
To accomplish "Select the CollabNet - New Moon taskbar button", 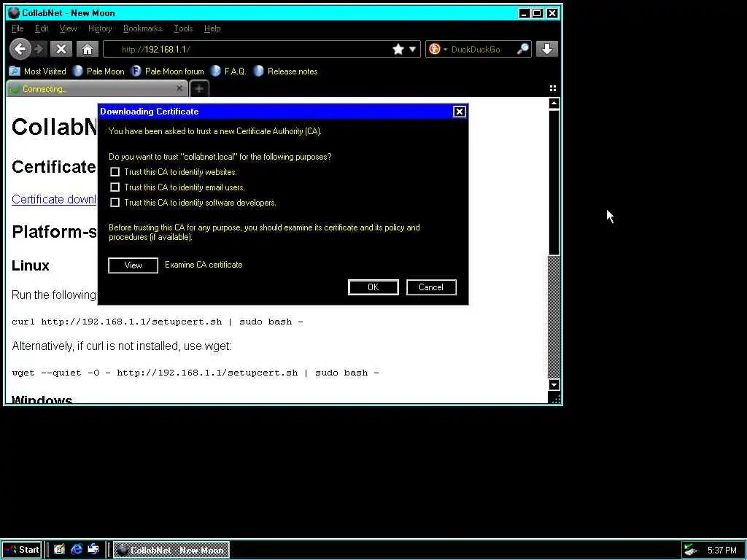I will pyautogui.click(x=172, y=550).
